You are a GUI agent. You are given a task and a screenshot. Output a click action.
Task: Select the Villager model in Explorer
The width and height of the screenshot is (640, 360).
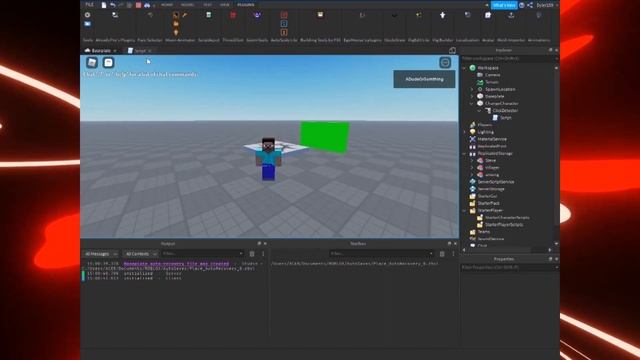coord(492,167)
